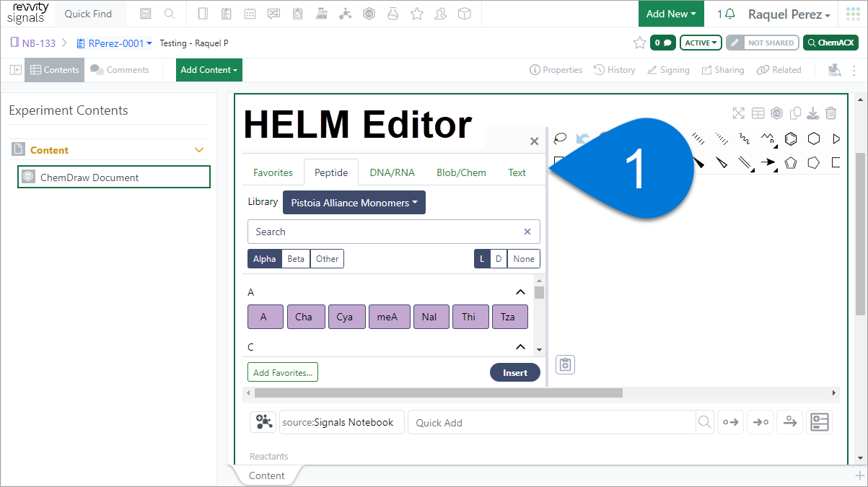
Task: Click the star icon in top toolbar
Action: [x=416, y=14]
